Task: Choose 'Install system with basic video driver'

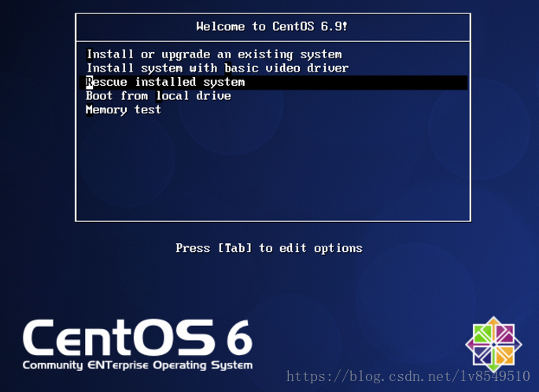Action: (217, 68)
